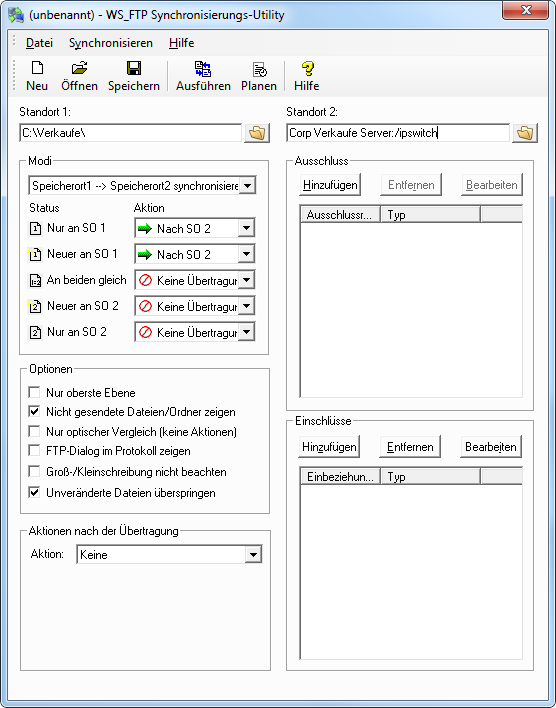Click the 'Einbeziehun...' column header
The height and width of the screenshot is (708, 556).
coord(341,476)
